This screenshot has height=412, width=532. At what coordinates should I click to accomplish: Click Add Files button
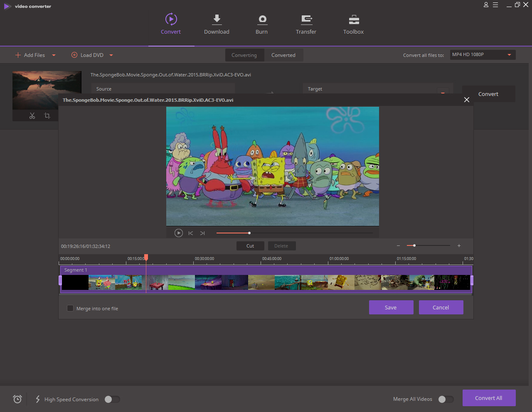[x=30, y=55]
